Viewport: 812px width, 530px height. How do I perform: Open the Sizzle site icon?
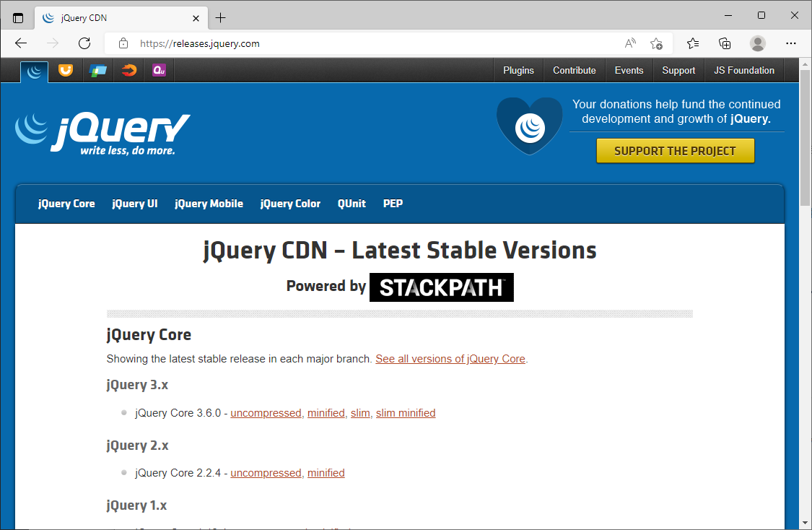point(128,71)
